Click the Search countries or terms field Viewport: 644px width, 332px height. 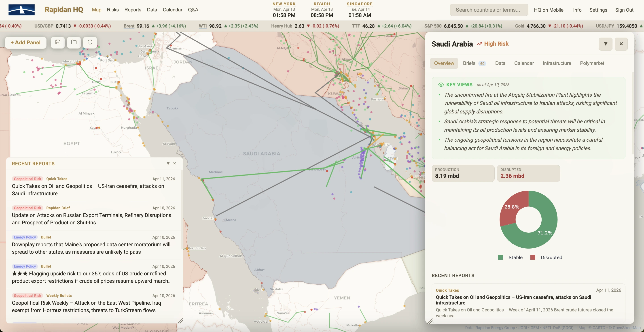(x=489, y=10)
